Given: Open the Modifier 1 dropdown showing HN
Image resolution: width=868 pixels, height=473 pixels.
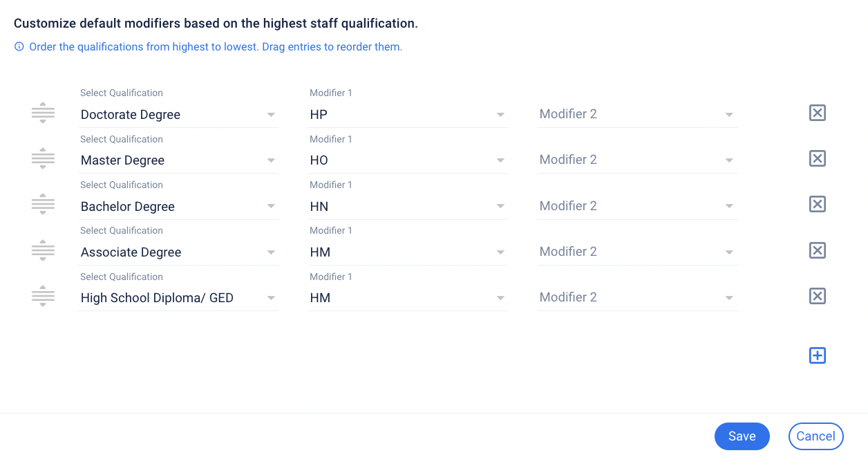Looking at the screenshot, I should click(x=408, y=206).
